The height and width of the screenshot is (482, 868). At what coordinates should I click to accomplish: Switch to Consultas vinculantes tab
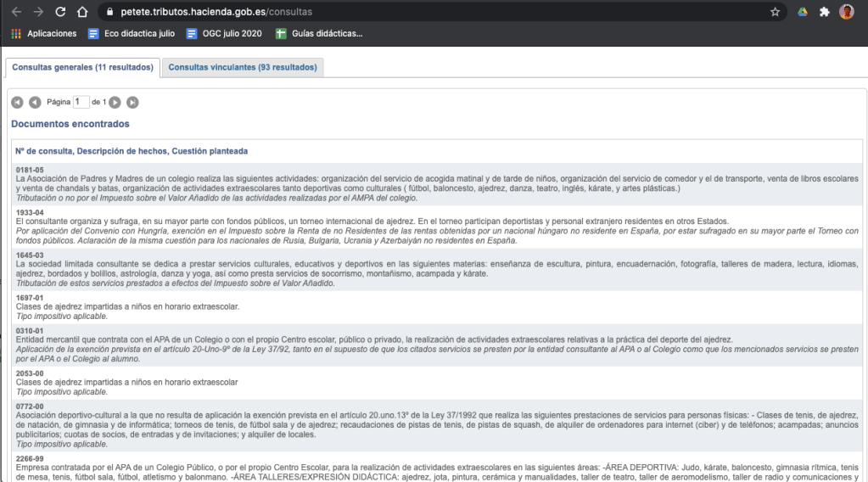pos(243,67)
